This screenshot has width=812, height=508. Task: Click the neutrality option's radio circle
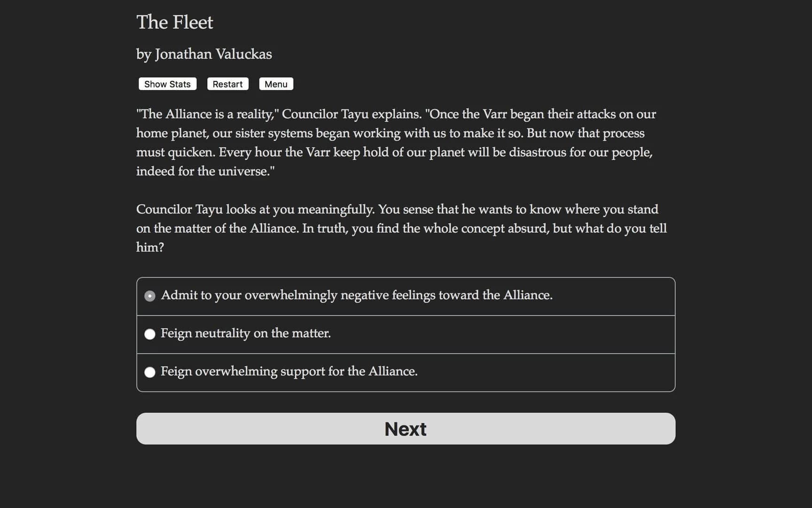pyautogui.click(x=150, y=334)
